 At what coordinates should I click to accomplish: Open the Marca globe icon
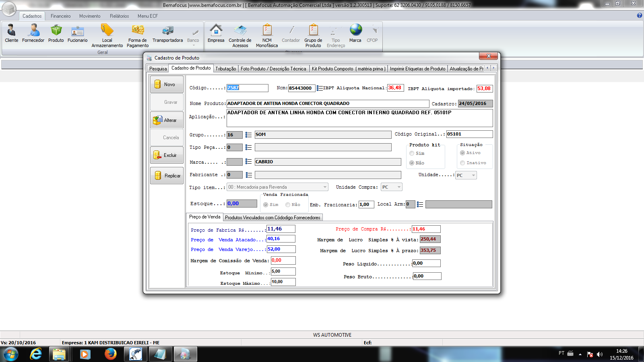click(x=355, y=33)
